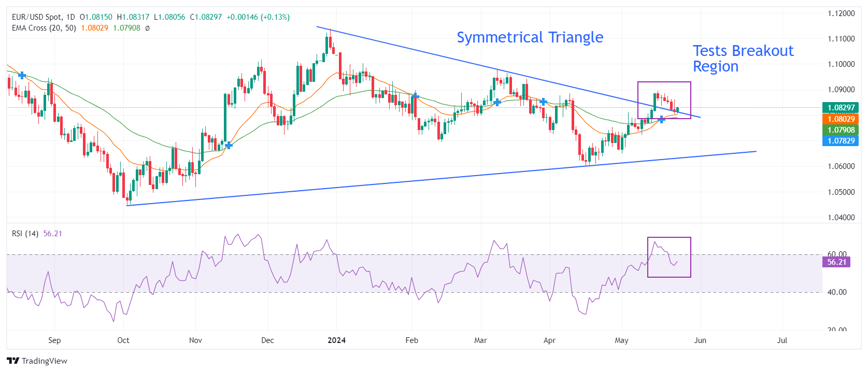Click the ø symbol after EMA Cross values
This screenshot has height=372, width=868.
(x=147, y=28)
